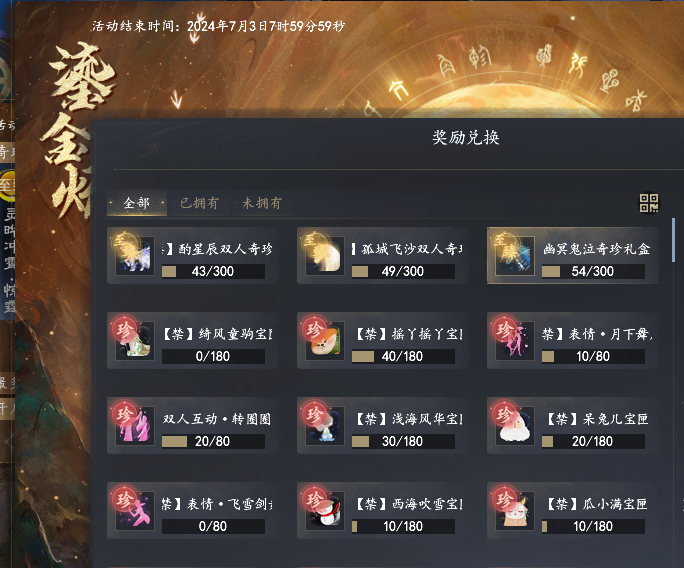The image size is (684, 568).
Task: Click the 绮风童驹宝匣 item icon
Action: tap(135, 341)
